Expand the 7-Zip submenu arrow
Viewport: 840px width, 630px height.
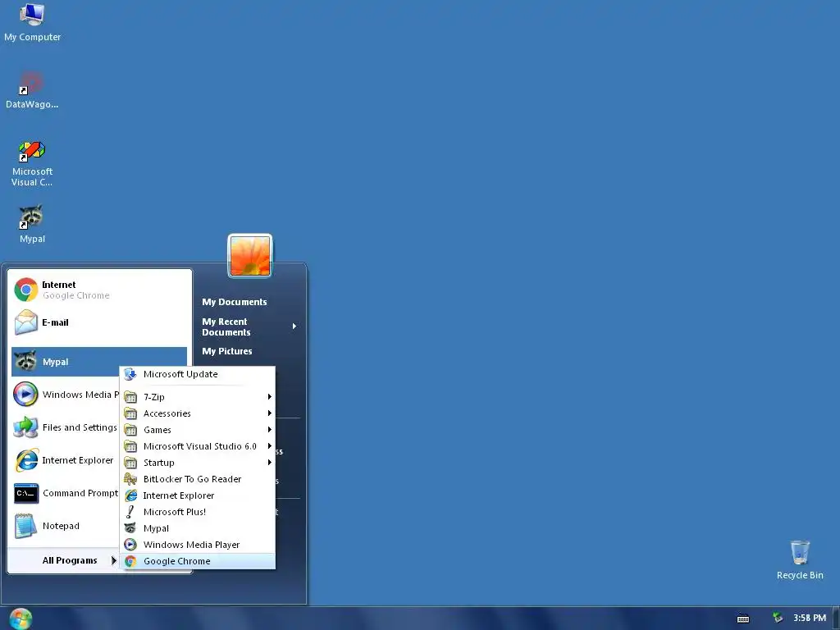(269, 397)
